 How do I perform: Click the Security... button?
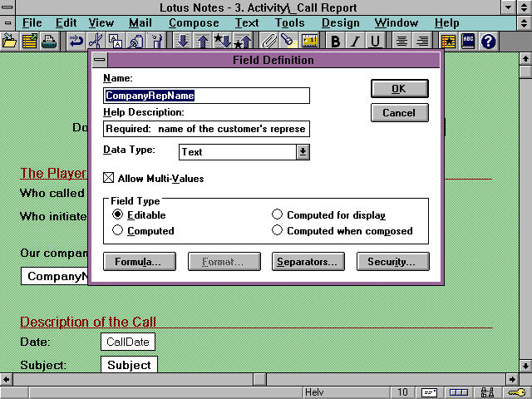pos(392,261)
